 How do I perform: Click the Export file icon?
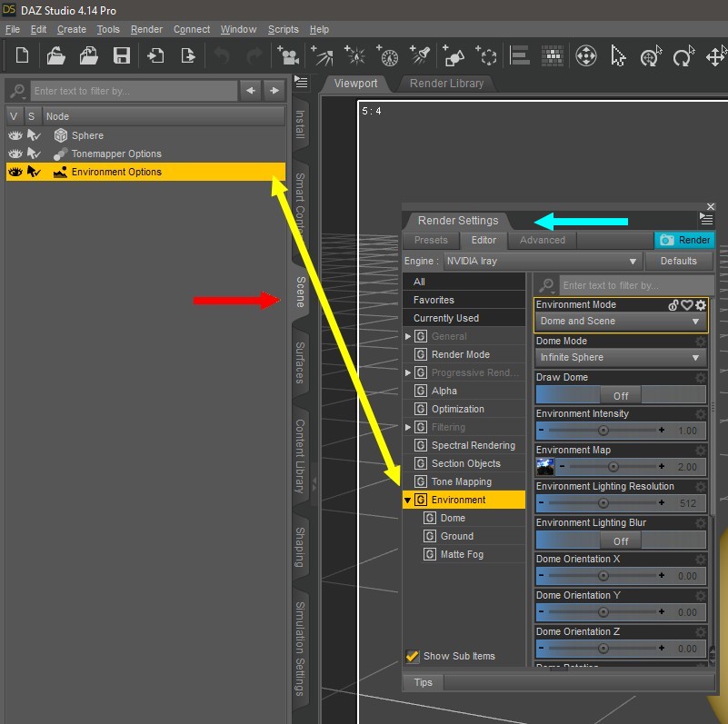coord(188,56)
